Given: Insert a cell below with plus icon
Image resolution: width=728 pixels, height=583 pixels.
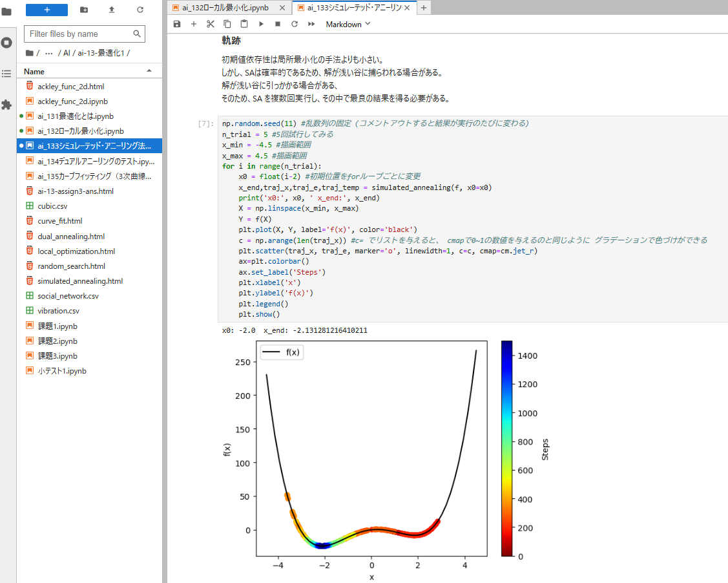Looking at the screenshot, I should click(x=194, y=24).
